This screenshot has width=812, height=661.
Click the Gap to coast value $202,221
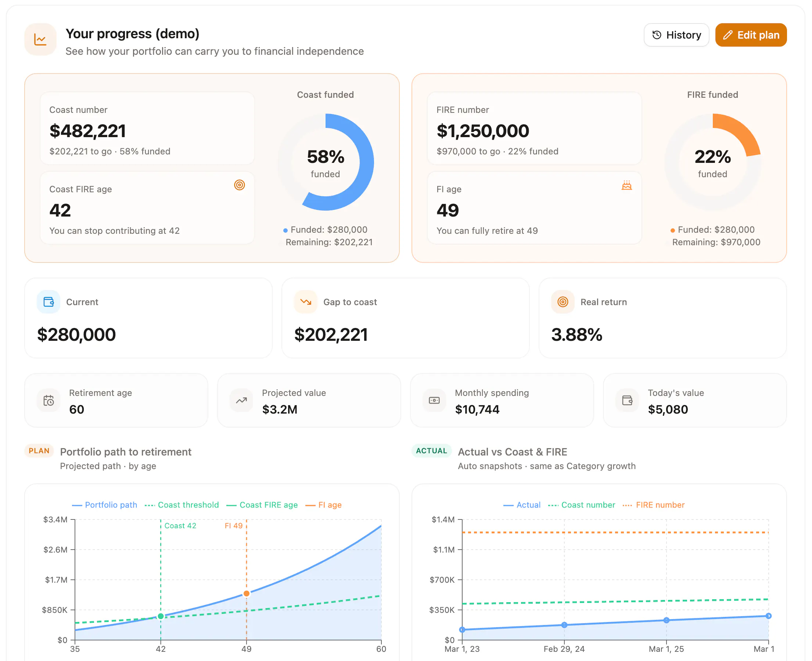point(331,335)
